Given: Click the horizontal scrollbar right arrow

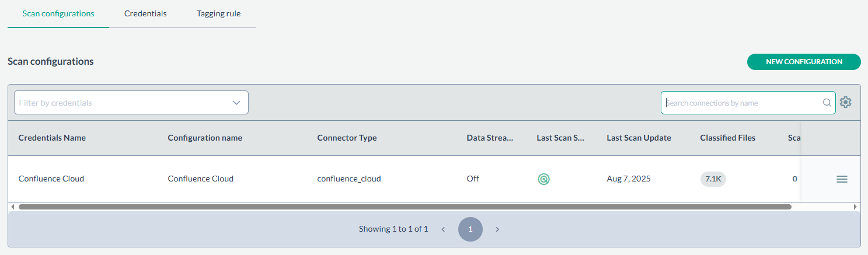Looking at the screenshot, I should pos(856,207).
